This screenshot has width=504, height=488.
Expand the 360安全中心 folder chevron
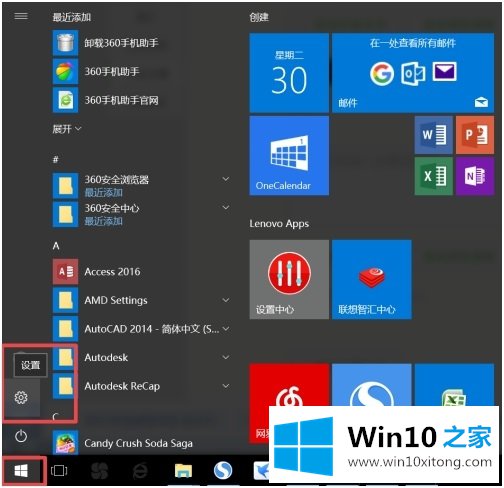tap(226, 207)
